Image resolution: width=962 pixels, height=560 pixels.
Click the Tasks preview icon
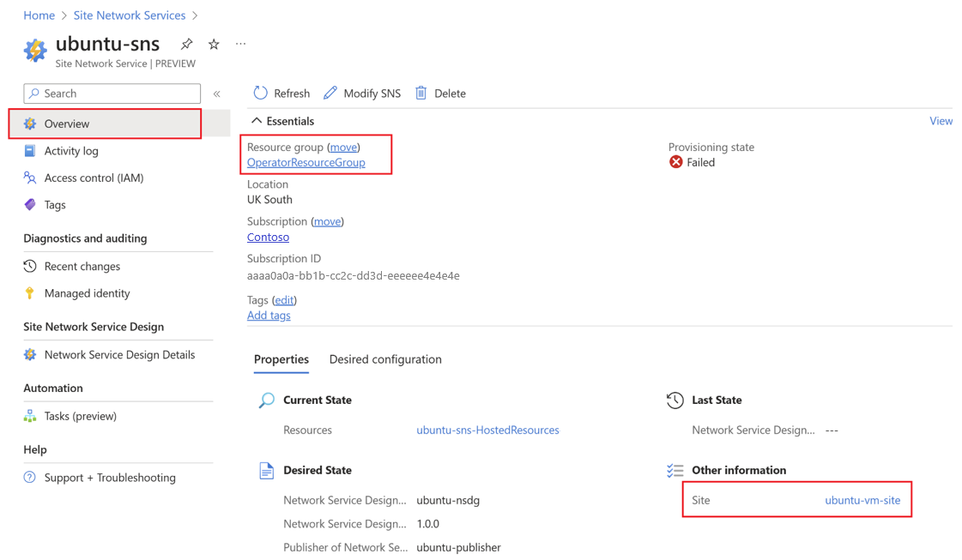pyautogui.click(x=29, y=415)
